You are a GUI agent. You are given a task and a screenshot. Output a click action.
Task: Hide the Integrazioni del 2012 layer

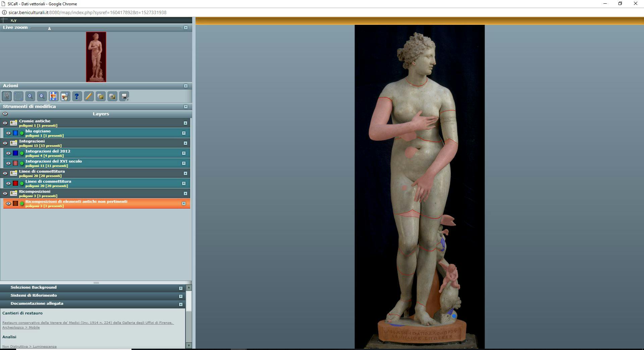click(x=8, y=153)
